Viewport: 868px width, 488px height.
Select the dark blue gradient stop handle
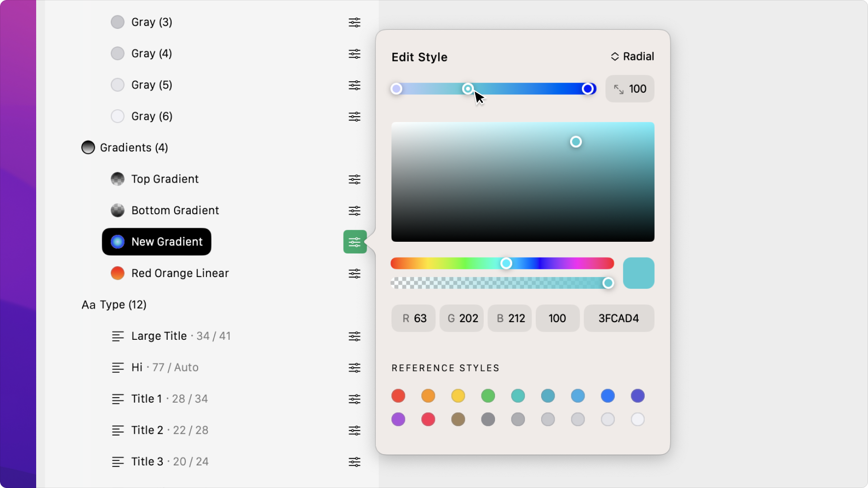tap(588, 89)
